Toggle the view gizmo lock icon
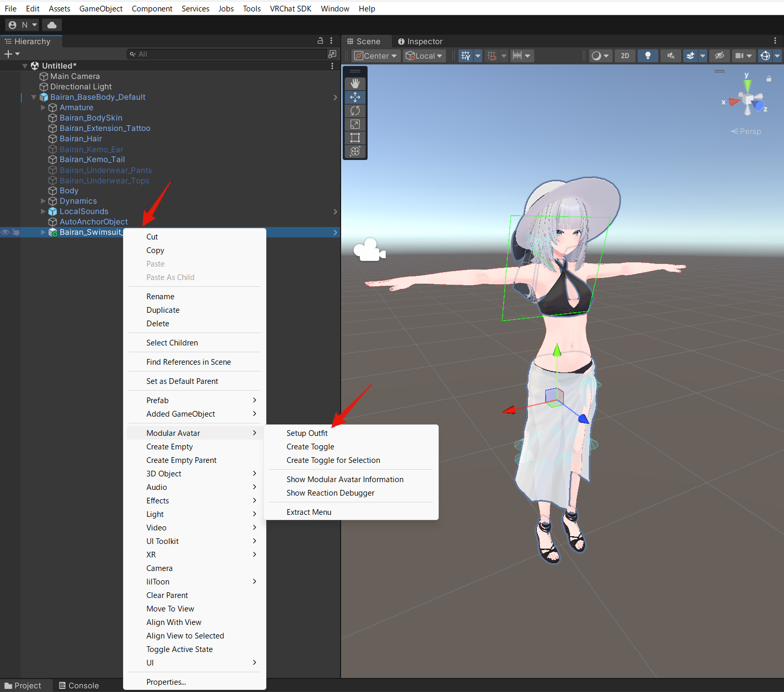This screenshot has height=692, width=784. [769, 78]
